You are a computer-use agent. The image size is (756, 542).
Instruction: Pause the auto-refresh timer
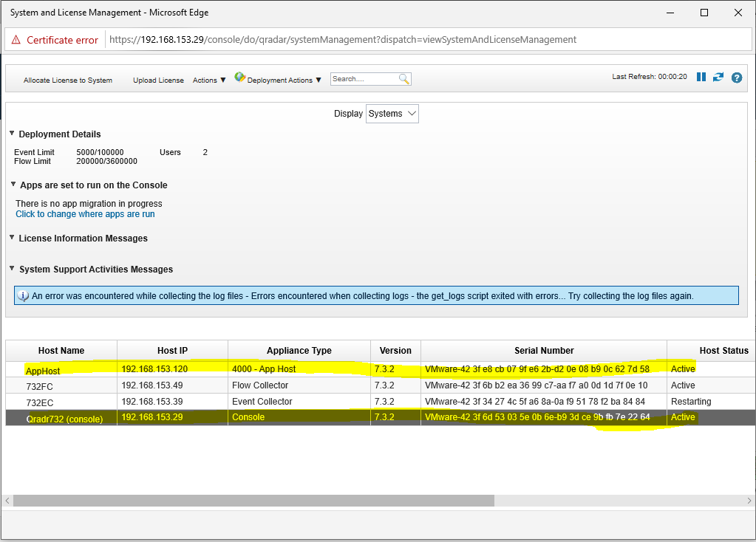(x=701, y=77)
